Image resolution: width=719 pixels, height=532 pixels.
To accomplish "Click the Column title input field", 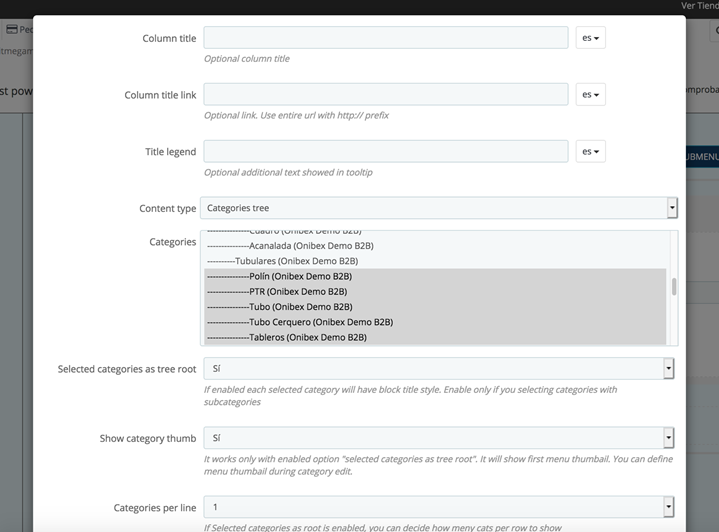I will [386, 38].
